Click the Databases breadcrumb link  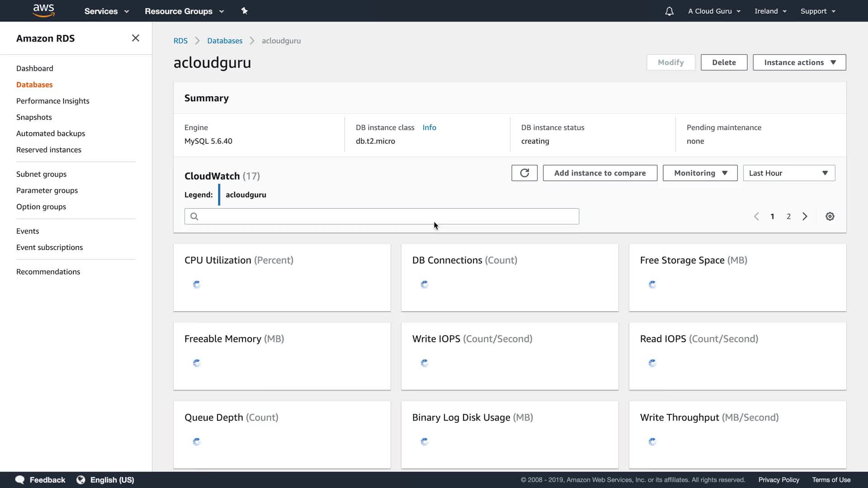pos(225,41)
